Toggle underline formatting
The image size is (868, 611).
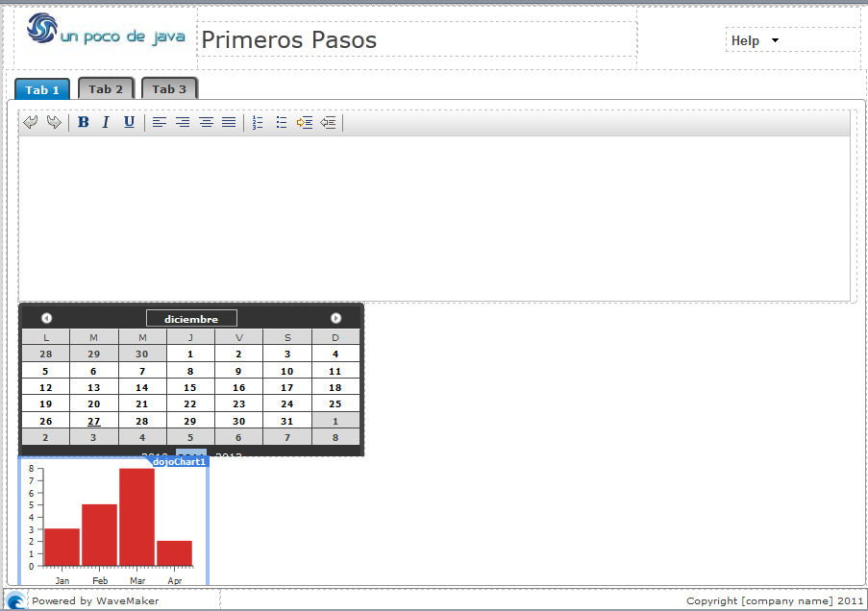pyautogui.click(x=129, y=123)
